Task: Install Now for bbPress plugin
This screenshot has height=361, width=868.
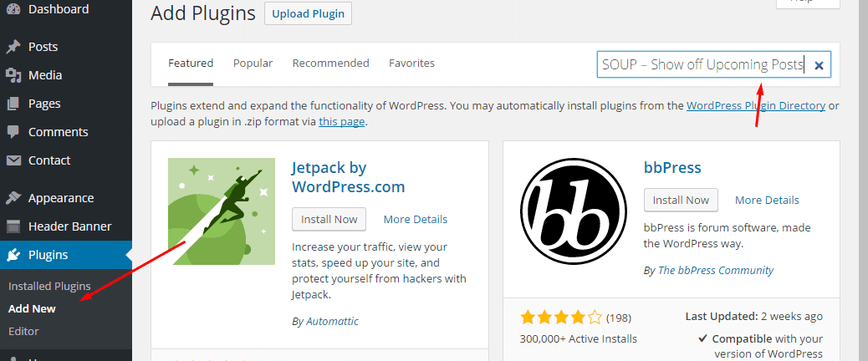Action: [681, 200]
